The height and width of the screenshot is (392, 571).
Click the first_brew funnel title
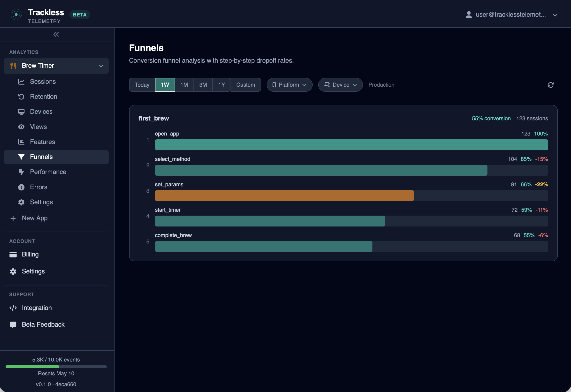pos(154,119)
